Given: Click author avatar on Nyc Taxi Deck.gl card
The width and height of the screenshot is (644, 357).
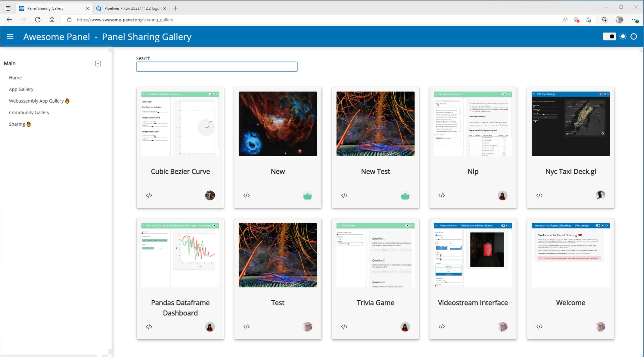Looking at the screenshot, I should [x=600, y=195].
